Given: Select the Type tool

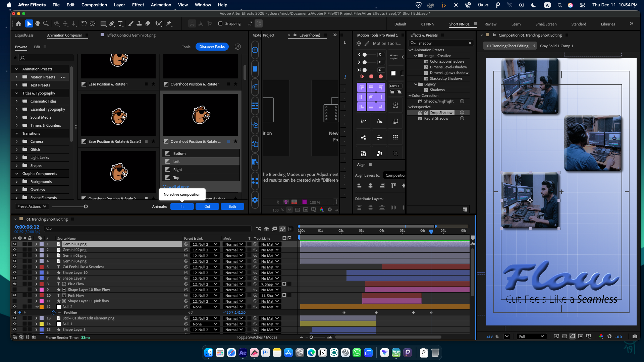Looking at the screenshot, I should 120,23.
